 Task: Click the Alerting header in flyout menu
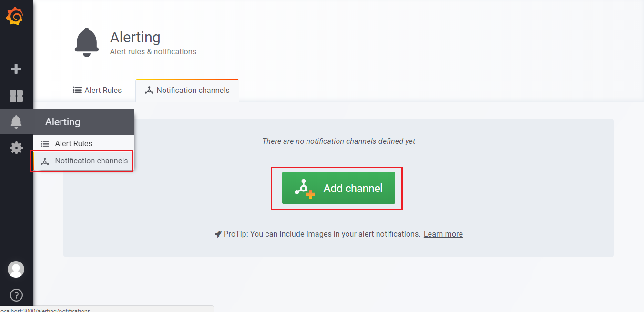point(63,122)
